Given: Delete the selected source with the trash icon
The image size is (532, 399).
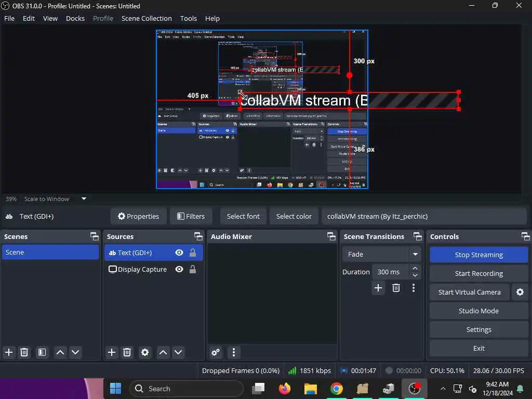Looking at the screenshot, I should [x=127, y=352].
